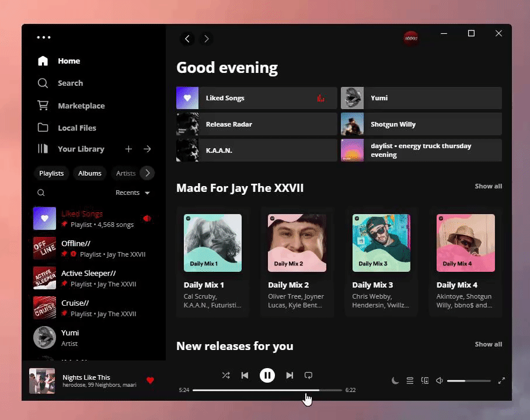Open Nights Like This song title
530x420 pixels.
(86, 377)
